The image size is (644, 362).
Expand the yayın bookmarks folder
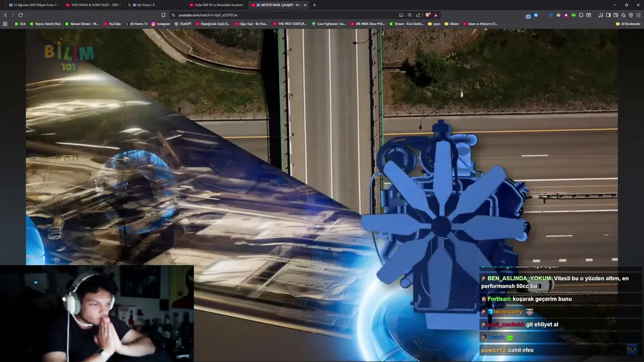click(x=434, y=24)
